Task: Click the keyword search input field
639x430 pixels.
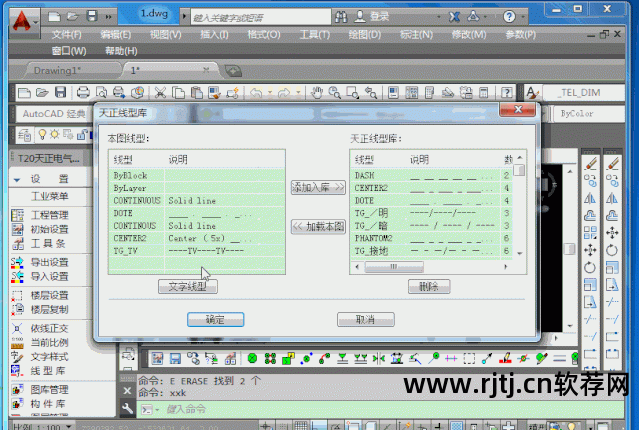Action: pos(261,18)
